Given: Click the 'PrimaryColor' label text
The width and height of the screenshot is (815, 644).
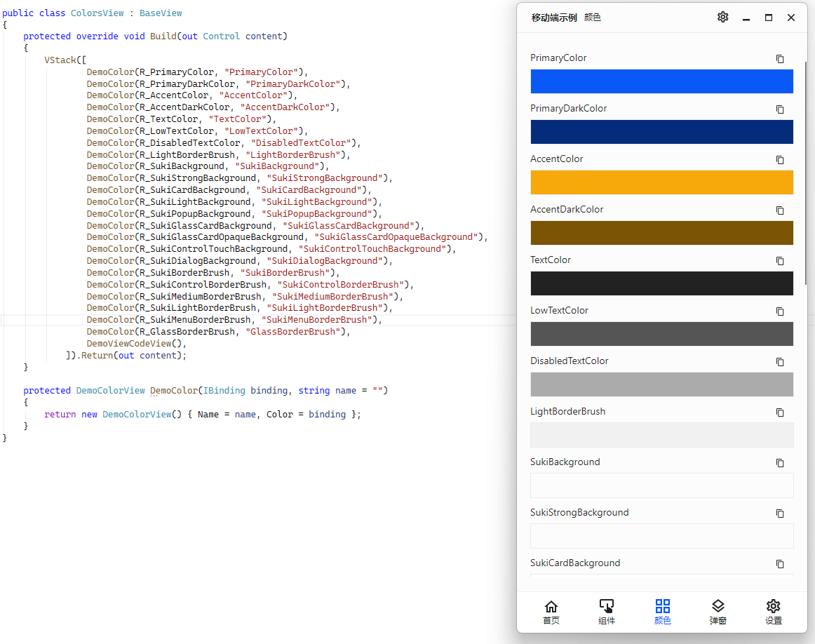Looking at the screenshot, I should click(558, 58).
